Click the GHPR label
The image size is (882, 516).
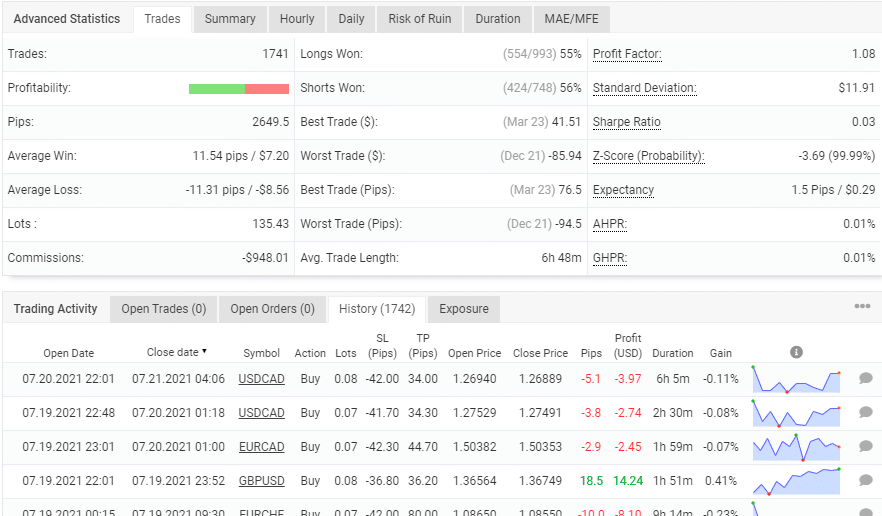[x=610, y=258]
